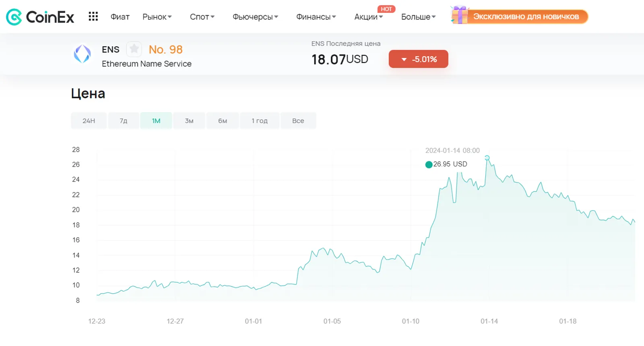Viewport: 644px width, 346px height.
Task: Click the Ethereum Name Service name
Action: 147,64
